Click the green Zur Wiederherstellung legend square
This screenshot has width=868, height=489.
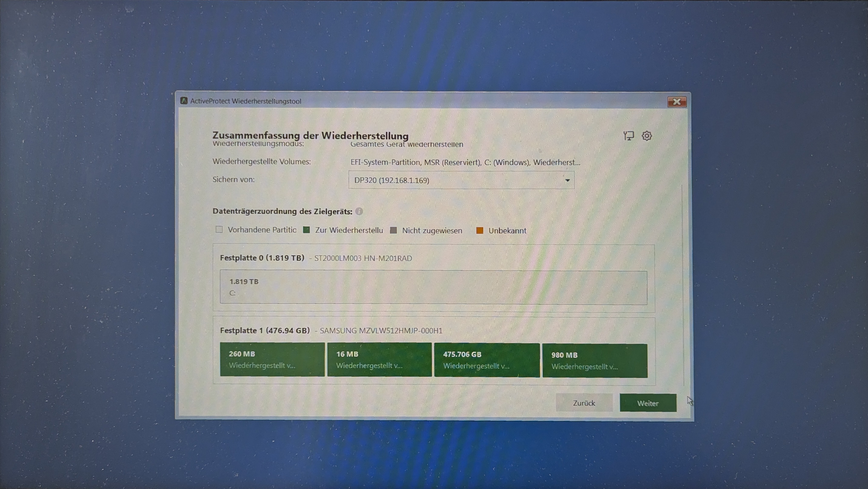pos(306,230)
